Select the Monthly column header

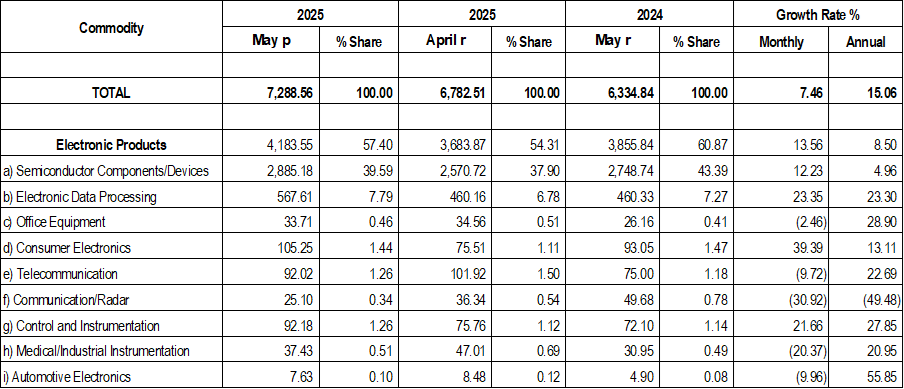(x=781, y=41)
